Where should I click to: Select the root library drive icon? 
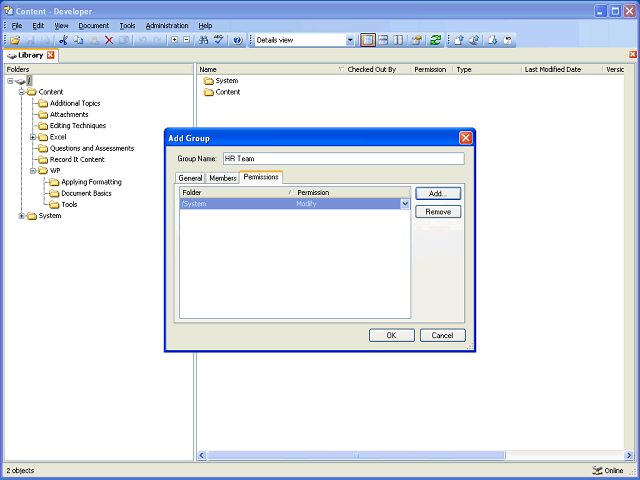tap(20, 81)
